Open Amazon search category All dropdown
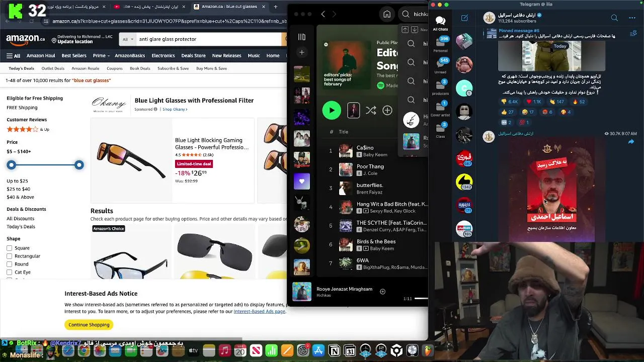 (128, 39)
